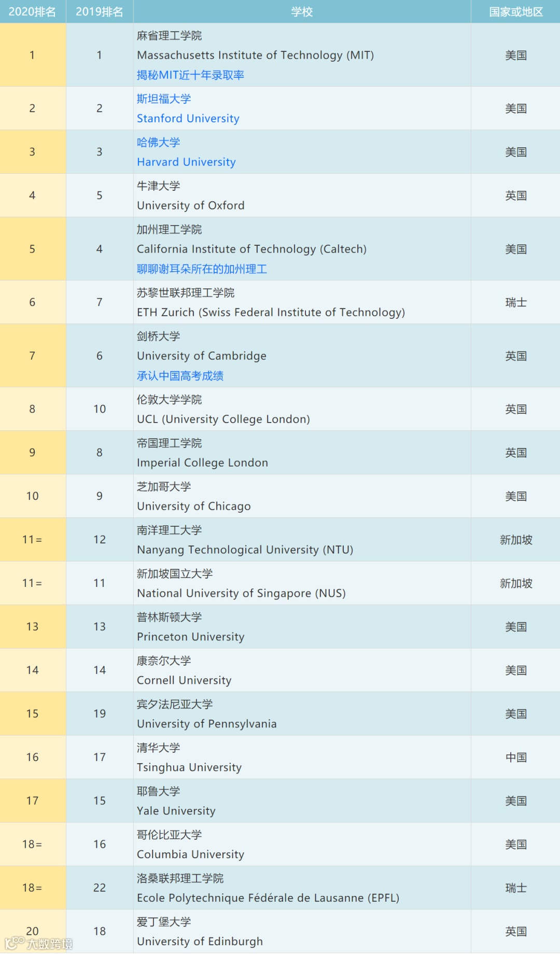Screen dimensions: 560x954
Task: Open the 哈佛大学 link
Action: pyautogui.click(x=159, y=143)
